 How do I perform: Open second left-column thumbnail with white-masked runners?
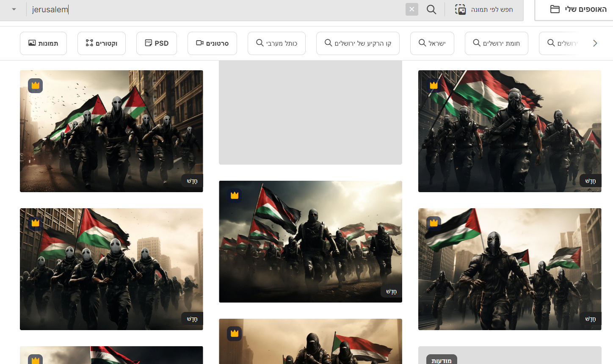tap(111, 269)
